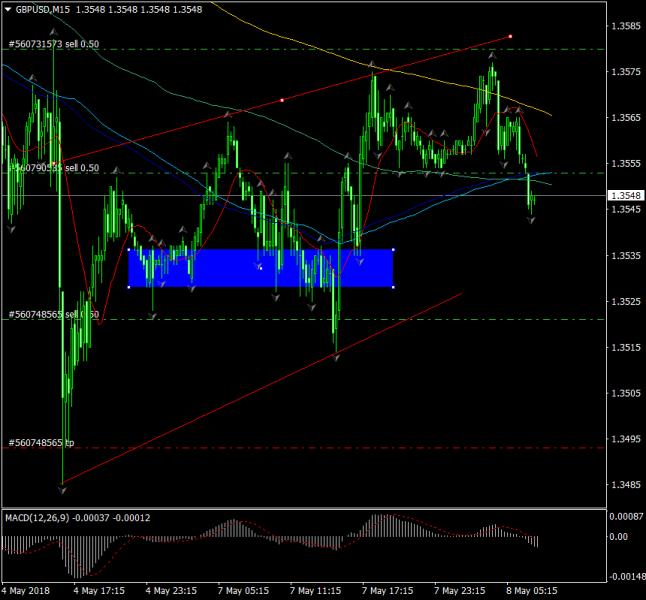Click current price tag 1.3548 on price axis

tap(626, 195)
